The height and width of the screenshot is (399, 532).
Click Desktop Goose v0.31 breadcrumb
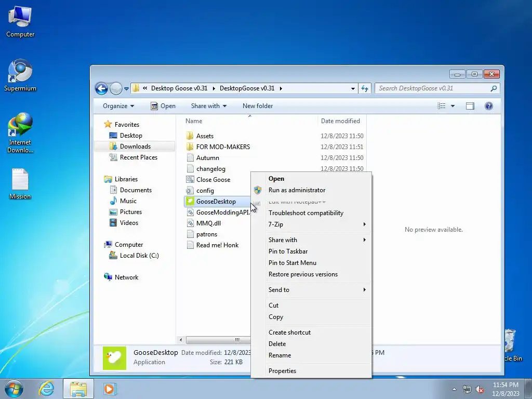tap(179, 88)
